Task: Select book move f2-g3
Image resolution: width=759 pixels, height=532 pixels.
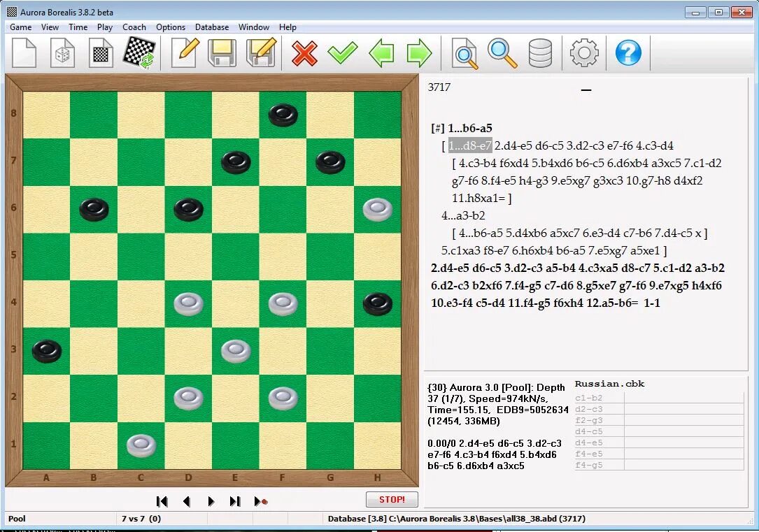Action: [588, 420]
